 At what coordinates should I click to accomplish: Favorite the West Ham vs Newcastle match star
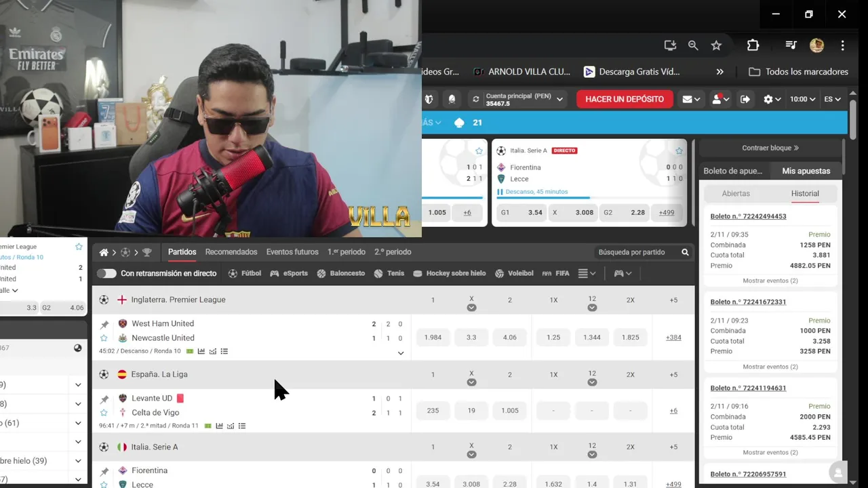pos(104,338)
